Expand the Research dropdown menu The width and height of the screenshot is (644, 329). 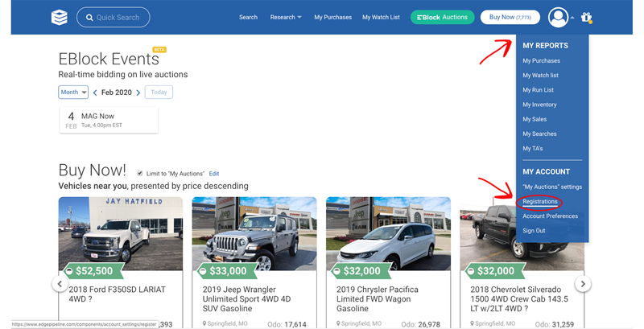(x=286, y=17)
